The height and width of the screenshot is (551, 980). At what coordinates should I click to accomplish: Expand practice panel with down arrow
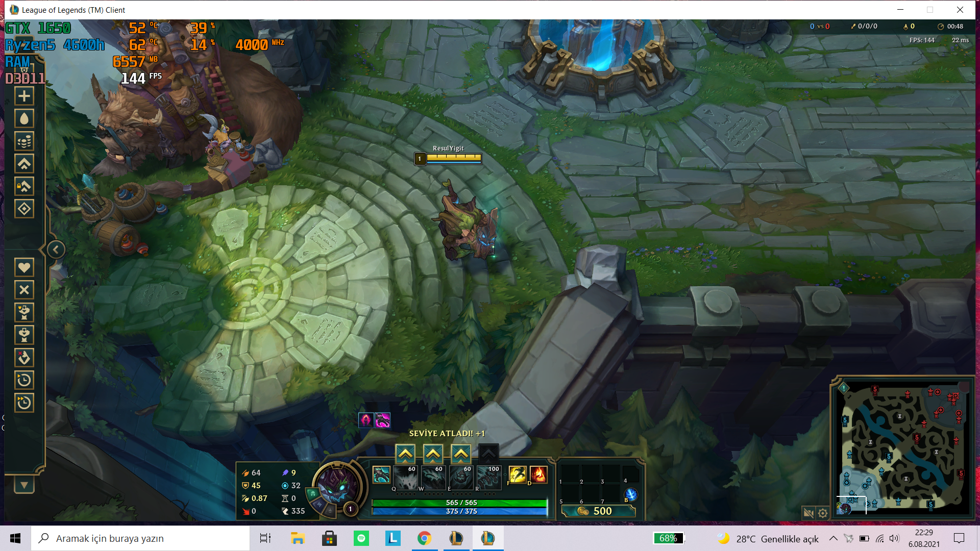point(24,485)
